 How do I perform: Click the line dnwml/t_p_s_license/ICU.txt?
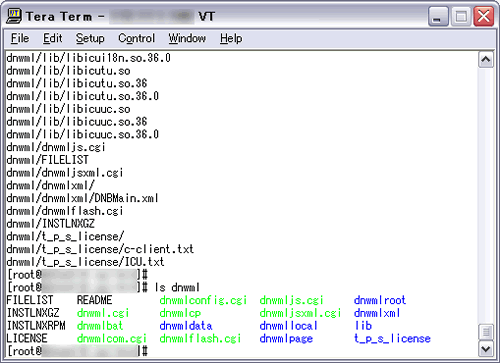85,262
